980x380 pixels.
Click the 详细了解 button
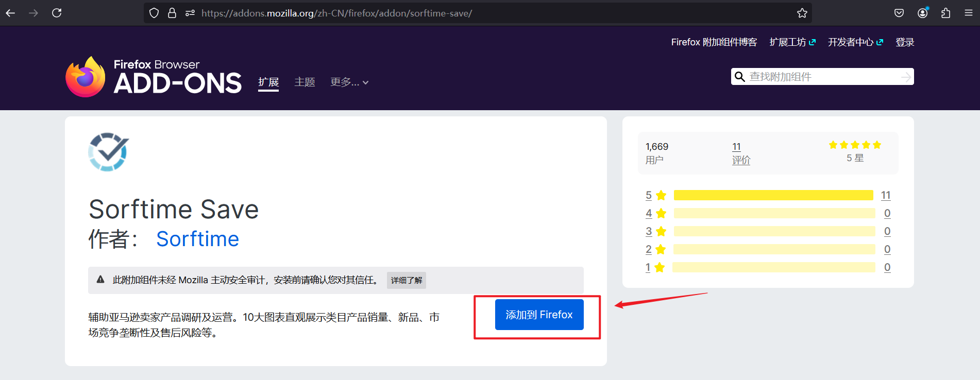coord(407,280)
